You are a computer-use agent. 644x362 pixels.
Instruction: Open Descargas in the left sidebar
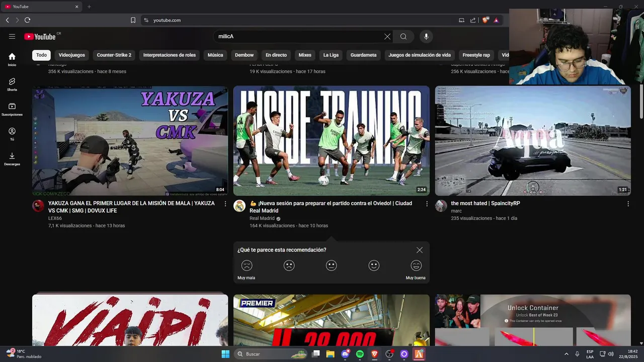click(x=12, y=159)
